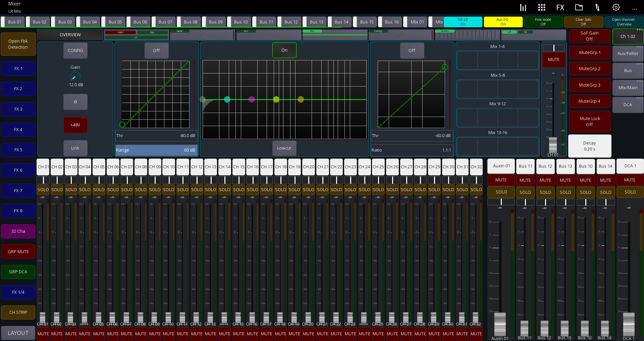Open the meters view icon

click(523, 7)
